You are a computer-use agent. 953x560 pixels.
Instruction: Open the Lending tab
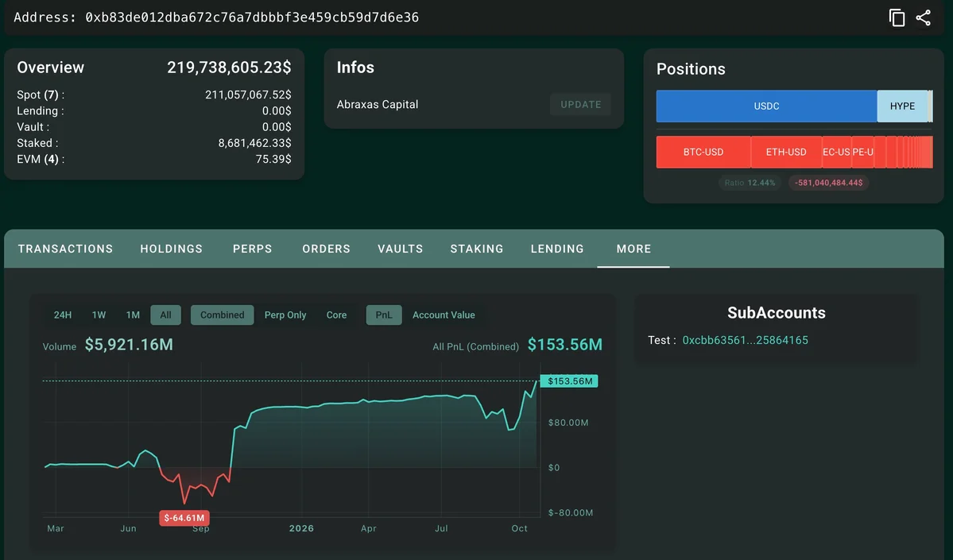557,249
